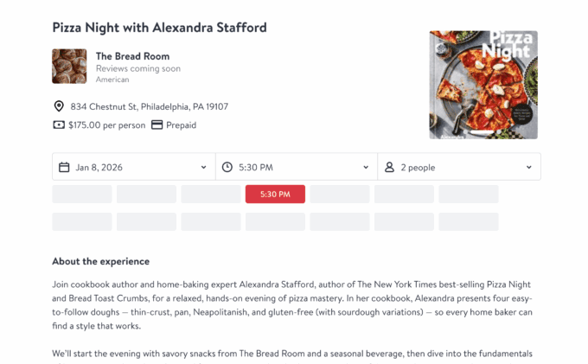The image size is (588, 364).
Task: Open The Bread Room restaurant thumbnail
Action: point(69,66)
